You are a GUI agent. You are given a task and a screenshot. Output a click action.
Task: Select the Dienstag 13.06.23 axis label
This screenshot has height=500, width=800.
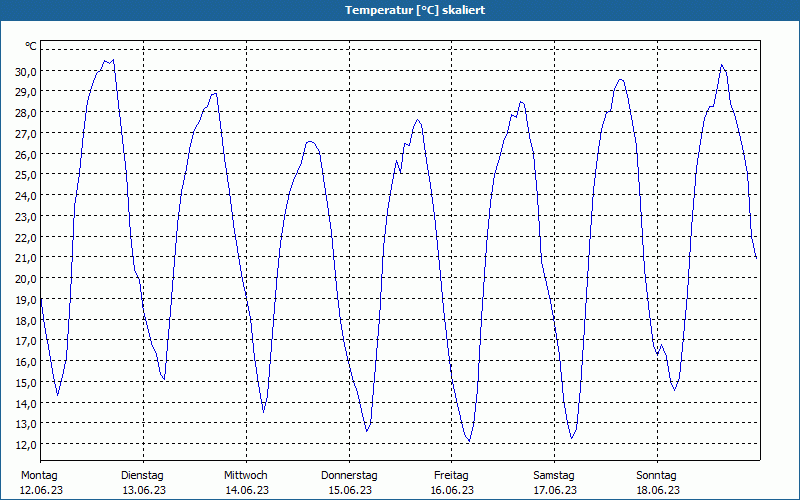click(x=144, y=483)
